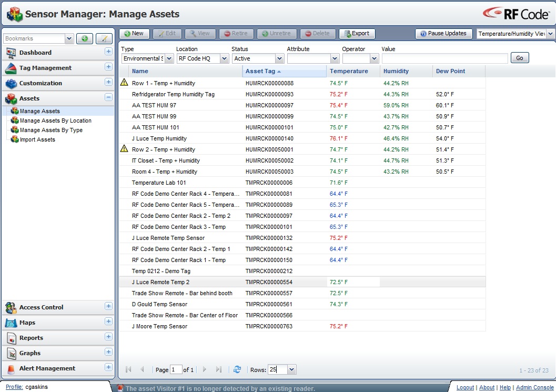
Task: Go to previous page arrow icon
Action: point(142,370)
